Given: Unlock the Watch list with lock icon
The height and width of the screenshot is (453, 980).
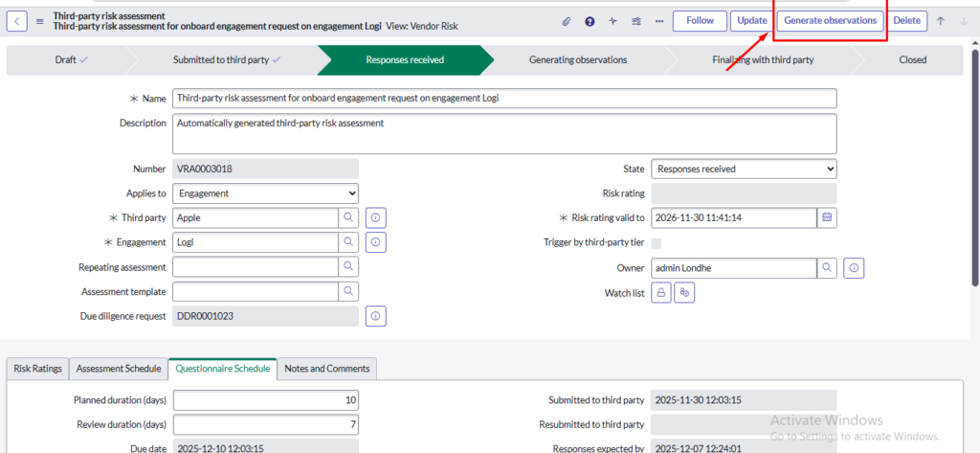Looking at the screenshot, I should click(661, 293).
